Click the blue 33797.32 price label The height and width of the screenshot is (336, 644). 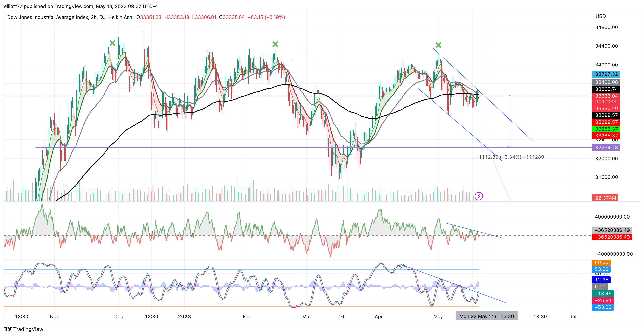point(606,74)
